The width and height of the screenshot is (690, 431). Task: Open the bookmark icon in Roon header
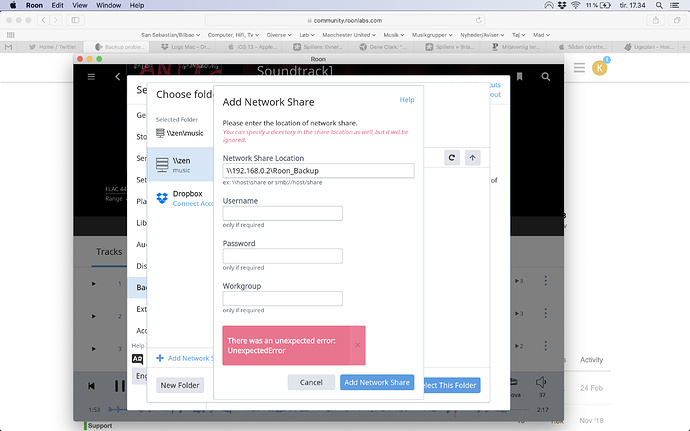(519, 77)
